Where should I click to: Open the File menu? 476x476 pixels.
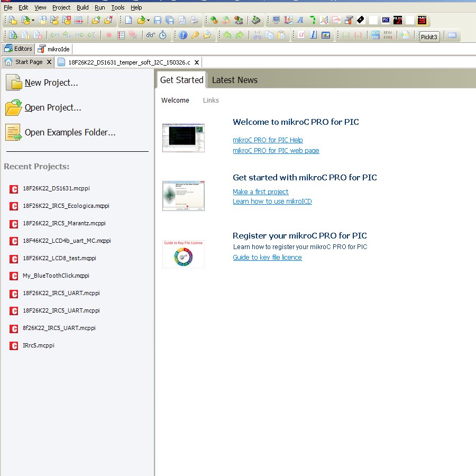click(x=8, y=7)
